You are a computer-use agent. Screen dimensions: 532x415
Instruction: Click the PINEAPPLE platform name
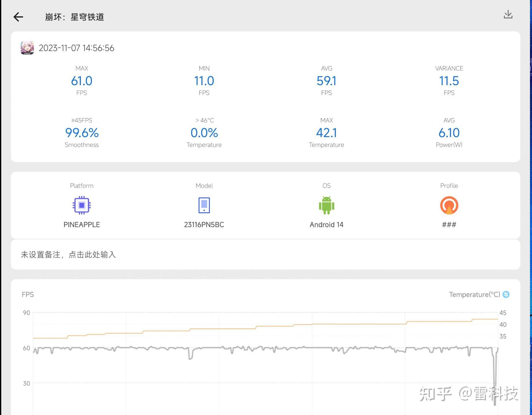82,225
